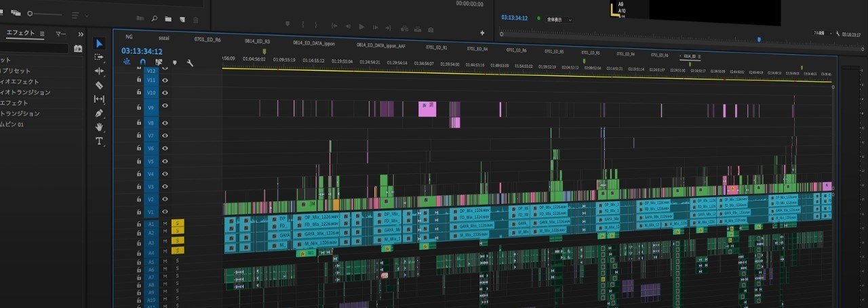Select large pink clip on track V9
Screen dimensions: 868x308
tap(427, 108)
